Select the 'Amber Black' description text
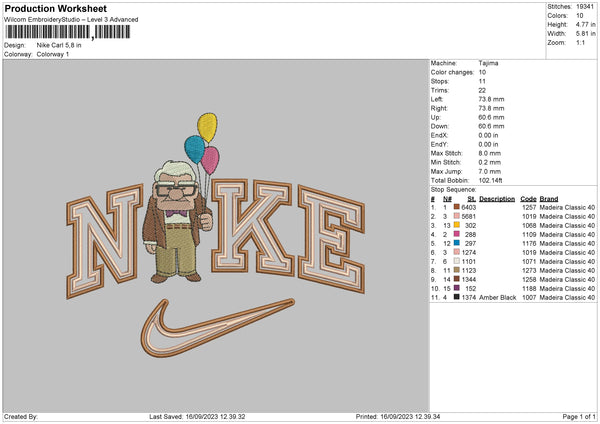Screen dimensions: 600x424 (x=497, y=297)
